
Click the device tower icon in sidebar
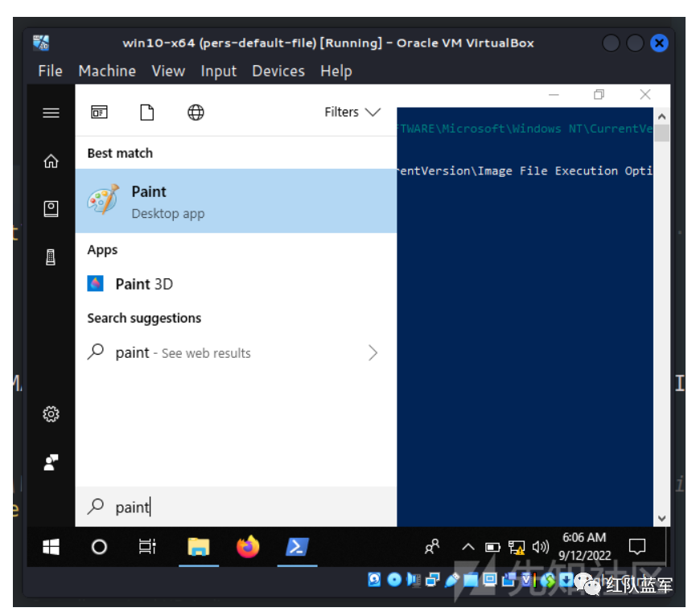[x=51, y=257]
